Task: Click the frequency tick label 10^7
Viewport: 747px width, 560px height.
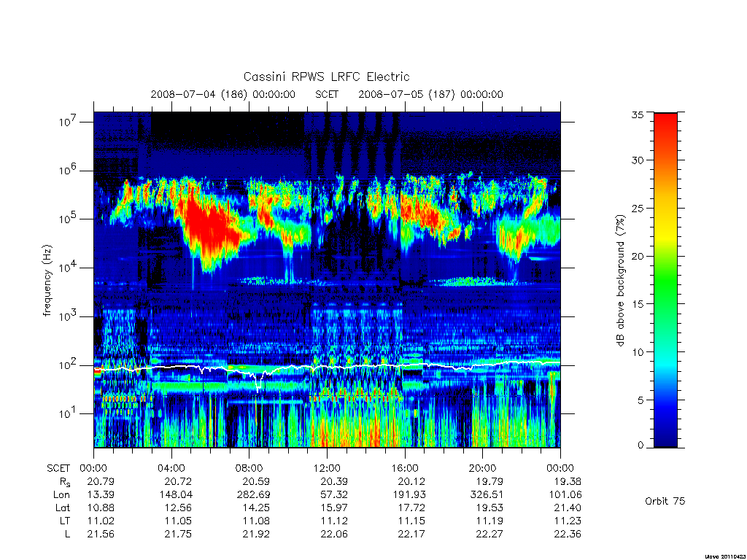Action: (x=68, y=122)
